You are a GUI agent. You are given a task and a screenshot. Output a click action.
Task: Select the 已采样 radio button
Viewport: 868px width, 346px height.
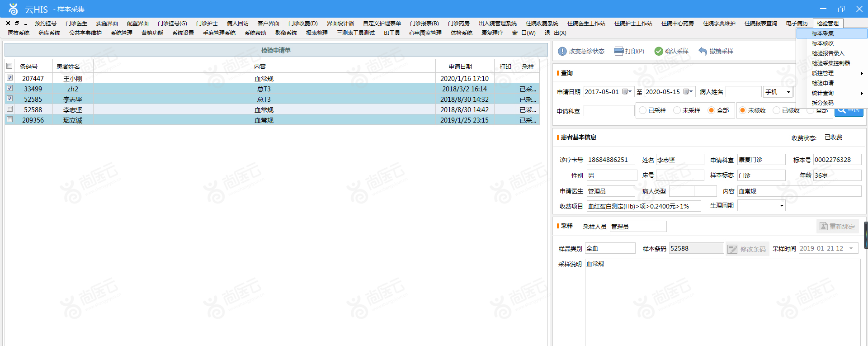tap(642, 110)
